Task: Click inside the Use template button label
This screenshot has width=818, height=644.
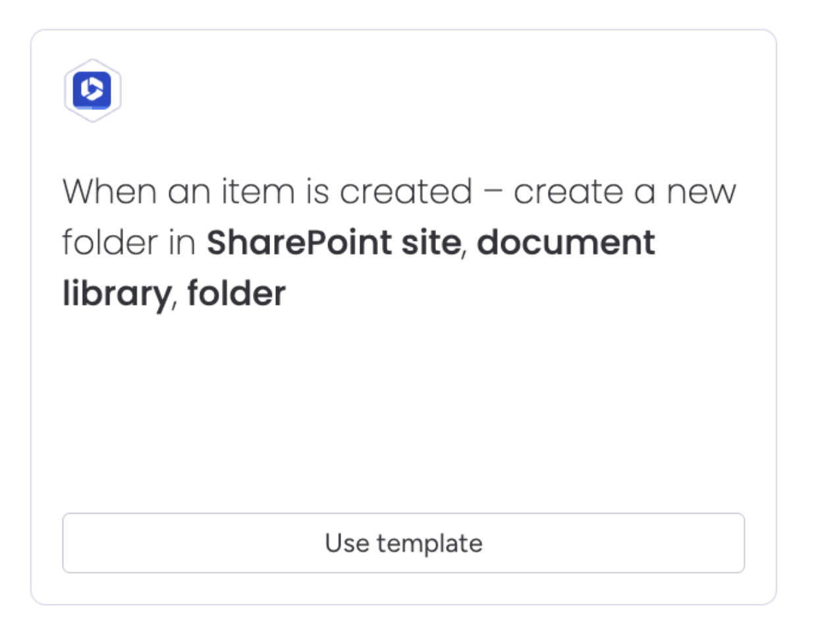Action: tap(404, 543)
